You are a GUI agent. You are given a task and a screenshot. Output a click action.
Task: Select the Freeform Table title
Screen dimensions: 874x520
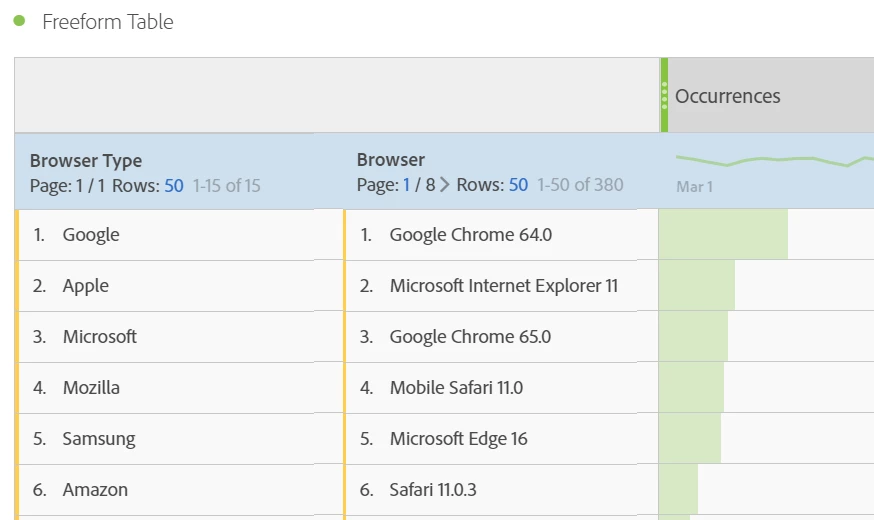108,22
